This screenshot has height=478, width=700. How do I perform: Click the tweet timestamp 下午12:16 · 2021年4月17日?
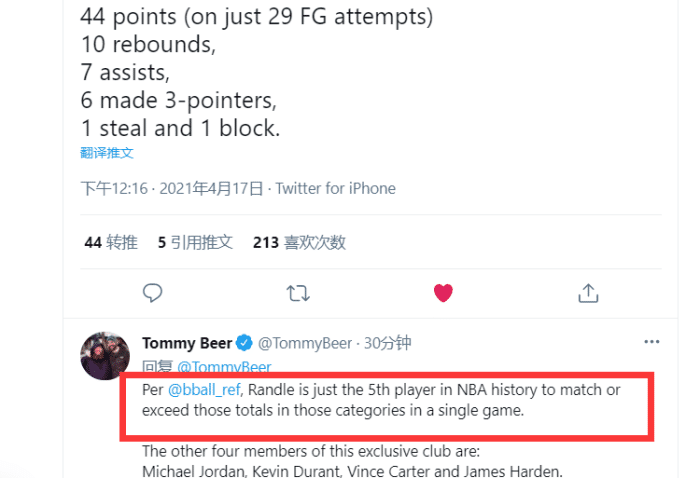pos(172,188)
